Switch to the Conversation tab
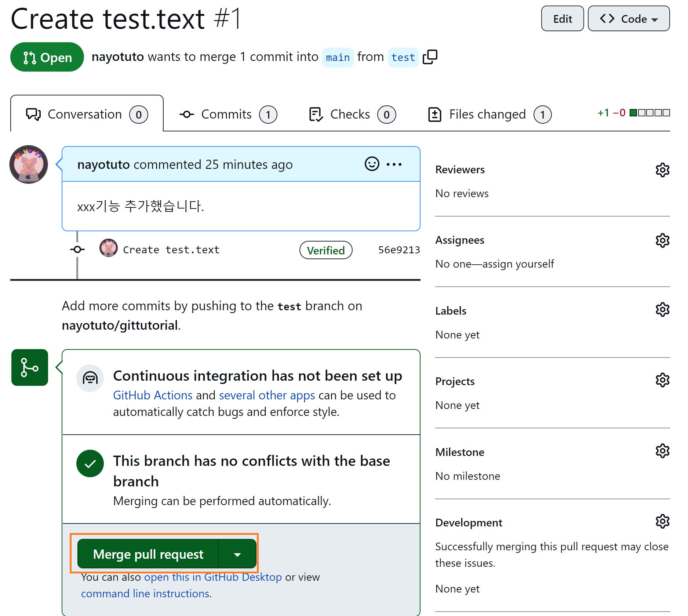 pyautogui.click(x=87, y=114)
